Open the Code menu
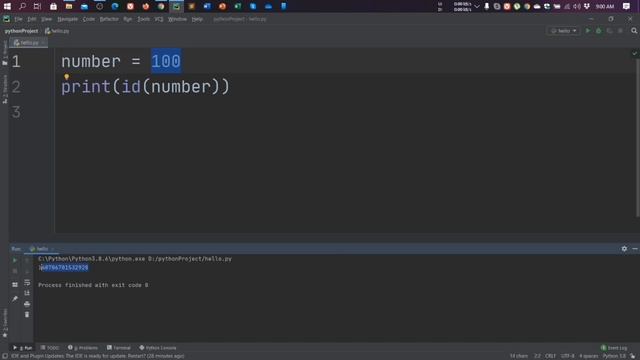 (89, 19)
